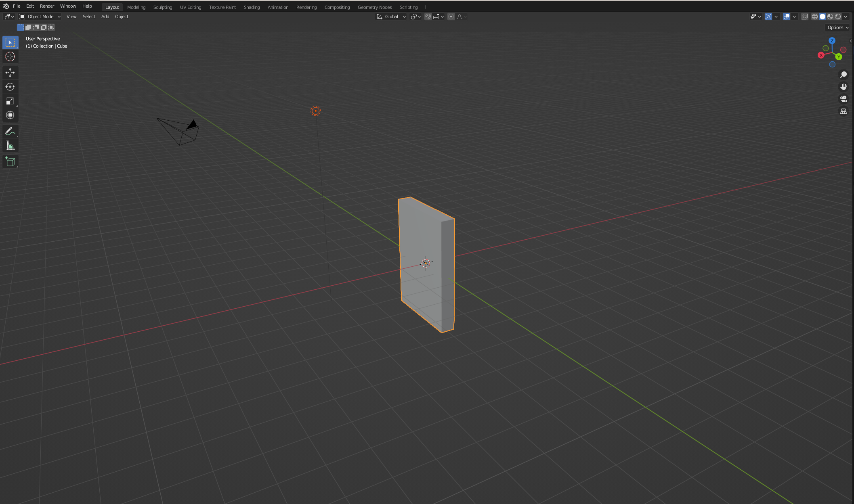This screenshot has height=504, width=854.
Task: Activate the Scale tool
Action: coord(10,101)
